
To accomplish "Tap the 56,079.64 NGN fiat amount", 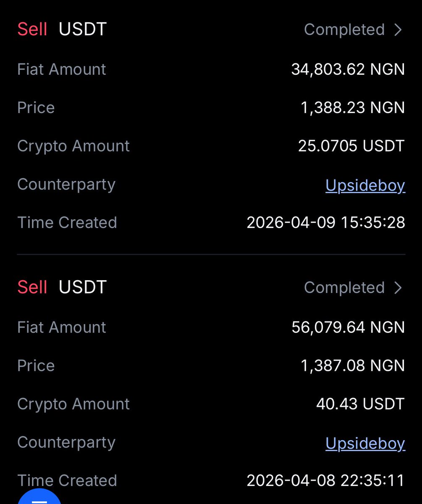I will click(x=348, y=327).
